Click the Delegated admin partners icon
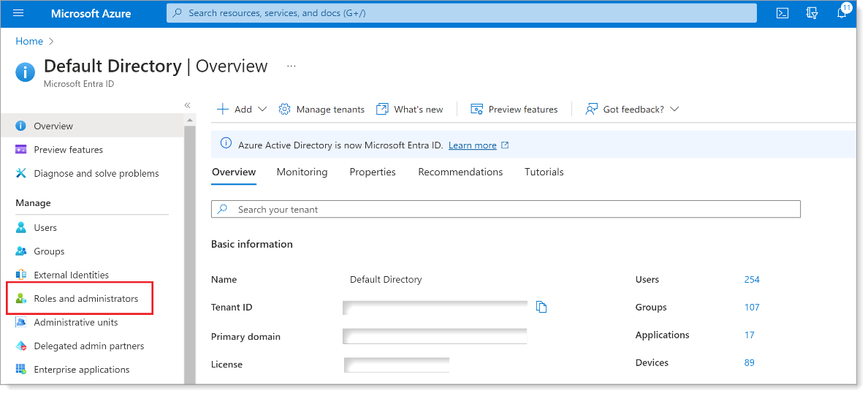 pyautogui.click(x=21, y=346)
